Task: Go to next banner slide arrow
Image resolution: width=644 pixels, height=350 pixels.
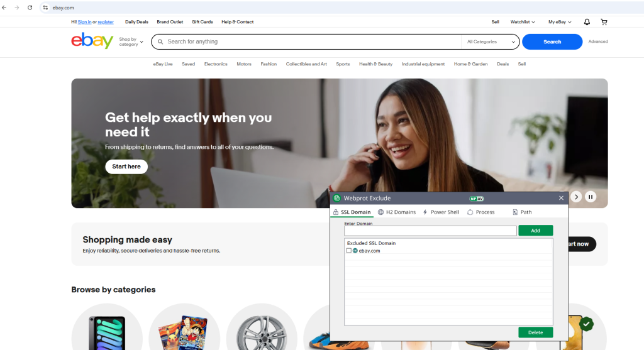Action: [x=575, y=197]
